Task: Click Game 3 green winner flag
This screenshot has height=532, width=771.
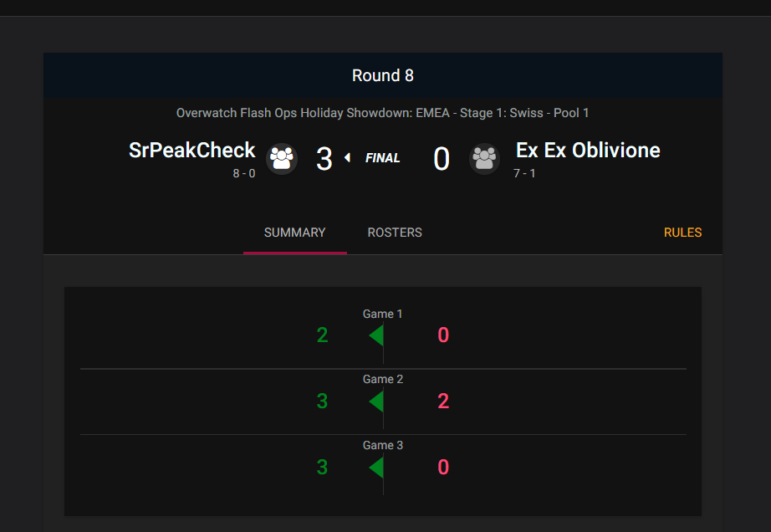Action: click(x=376, y=467)
